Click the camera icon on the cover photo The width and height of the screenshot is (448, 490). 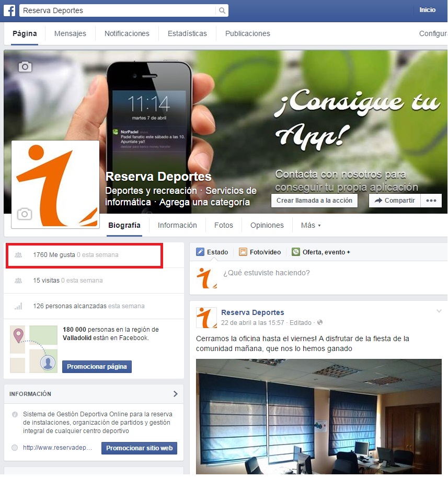click(x=25, y=66)
